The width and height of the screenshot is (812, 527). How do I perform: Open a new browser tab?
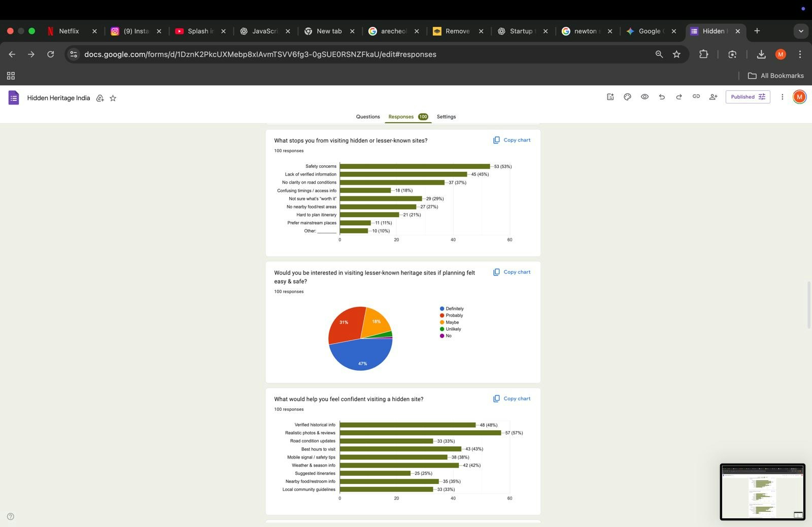(x=757, y=31)
